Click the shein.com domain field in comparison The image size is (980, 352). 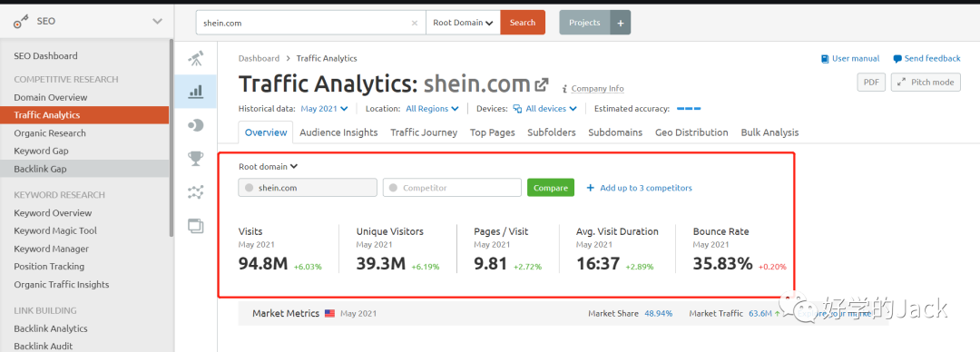[x=308, y=188]
